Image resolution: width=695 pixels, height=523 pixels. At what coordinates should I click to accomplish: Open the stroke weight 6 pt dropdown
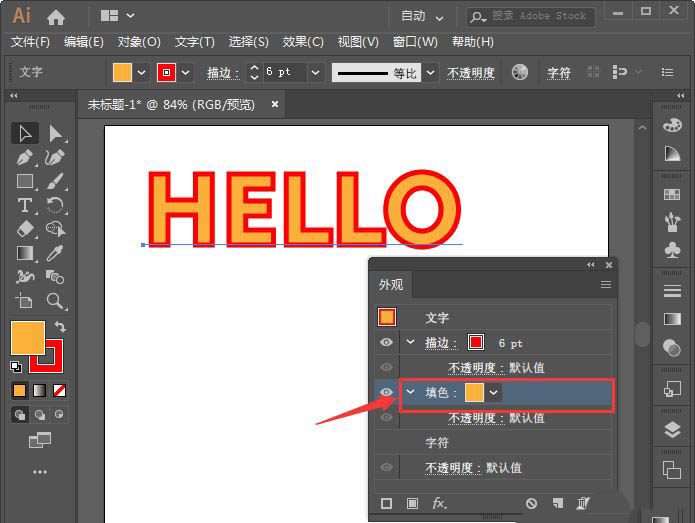(316, 73)
